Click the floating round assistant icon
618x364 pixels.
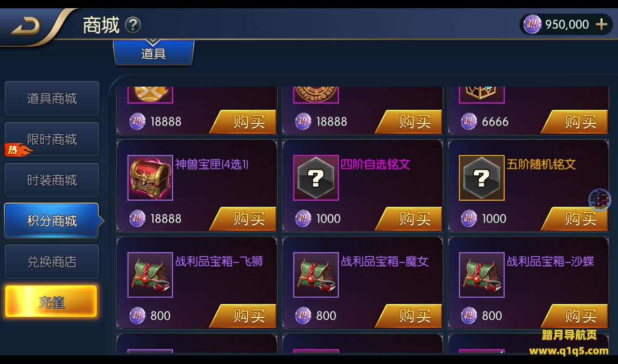(600, 200)
